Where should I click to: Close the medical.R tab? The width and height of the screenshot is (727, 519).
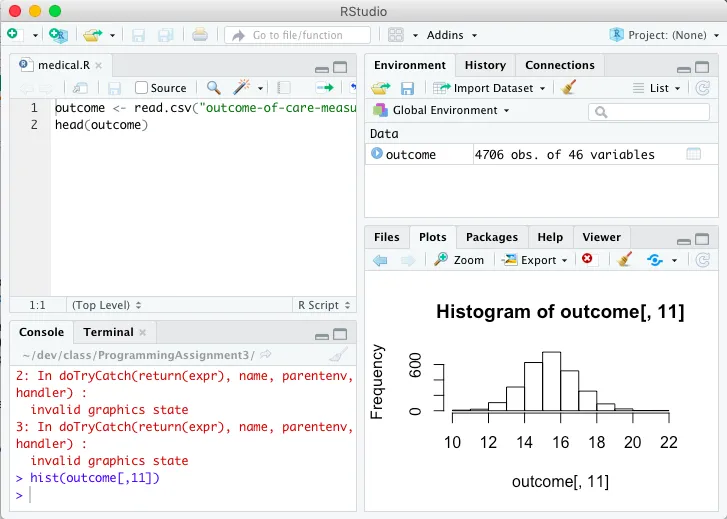click(98, 65)
